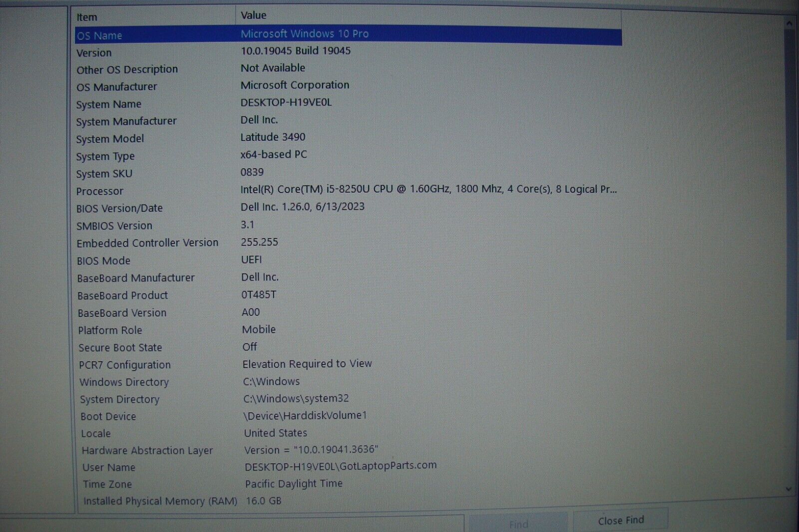The width and height of the screenshot is (799, 532).
Task: Select the OS Name row
Action: (x=349, y=35)
